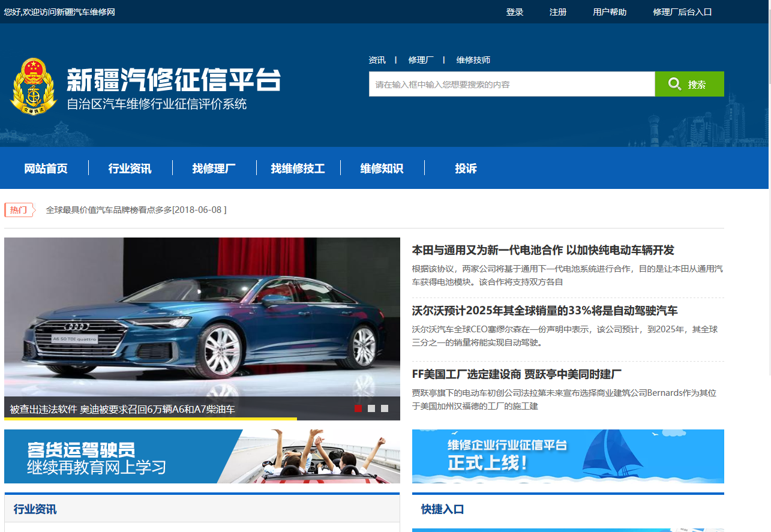Open headline FF美国工厂选定建设商
The width and height of the screenshot is (771, 532).
point(517,374)
